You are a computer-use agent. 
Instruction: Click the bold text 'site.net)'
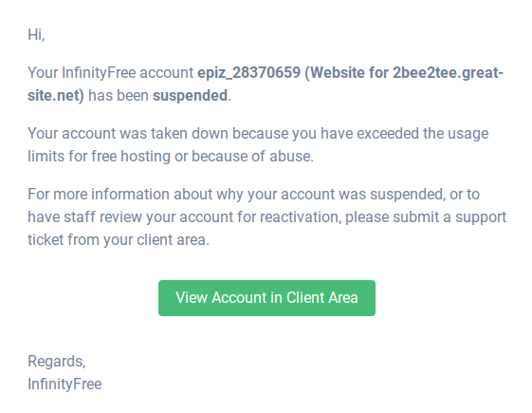point(56,96)
